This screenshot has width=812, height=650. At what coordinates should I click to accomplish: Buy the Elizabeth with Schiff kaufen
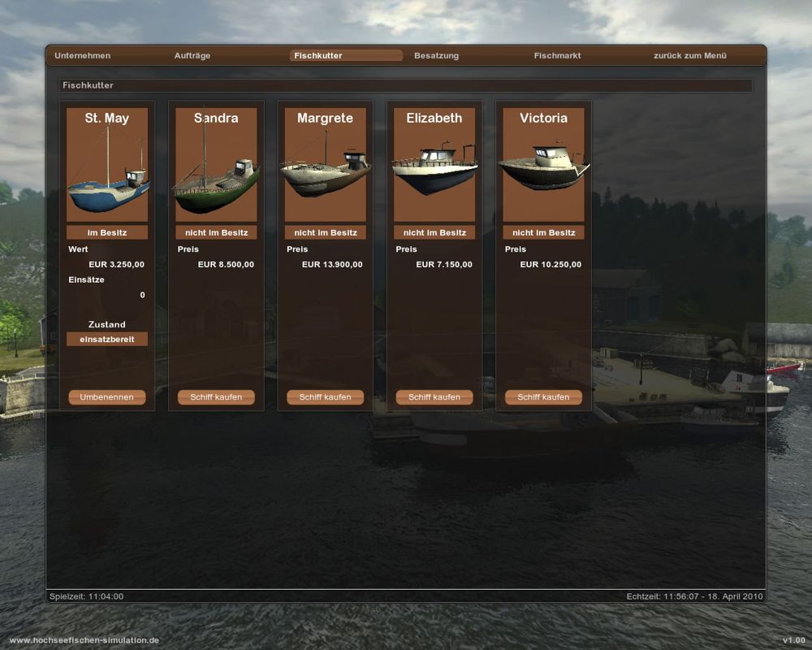tap(434, 397)
